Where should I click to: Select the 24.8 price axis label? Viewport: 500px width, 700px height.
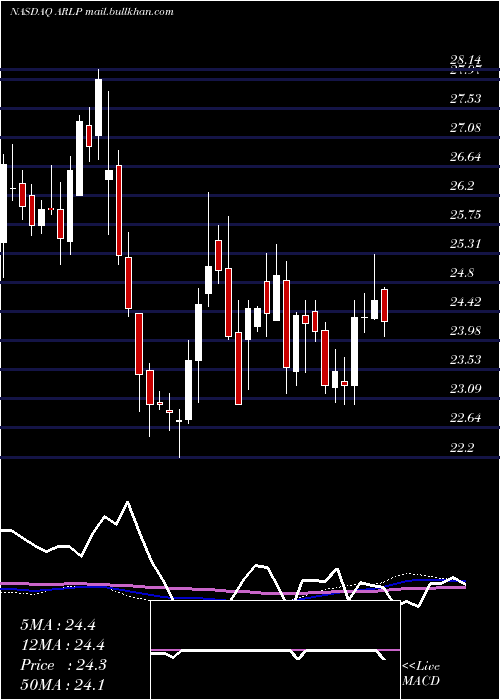(462, 273)
